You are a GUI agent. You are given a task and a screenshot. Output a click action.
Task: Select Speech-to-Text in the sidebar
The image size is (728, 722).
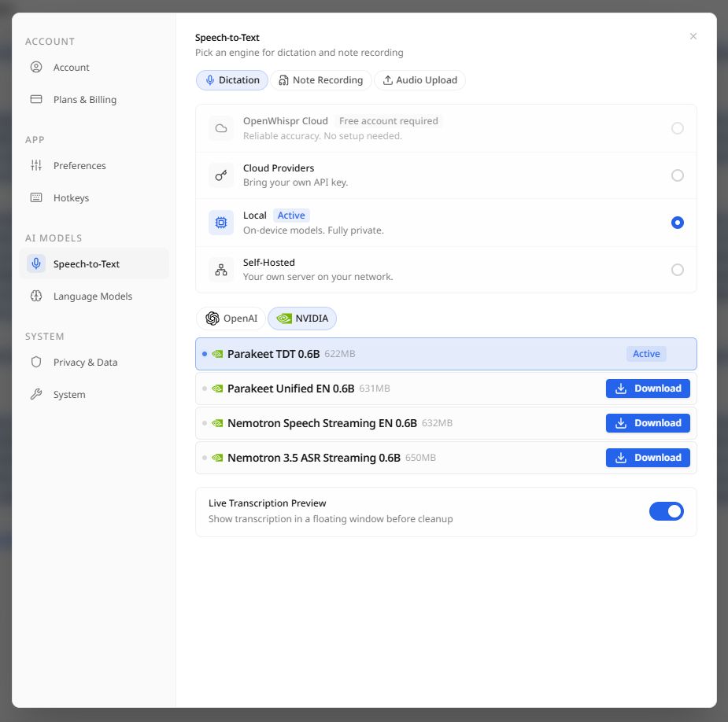tap(94, 264)
